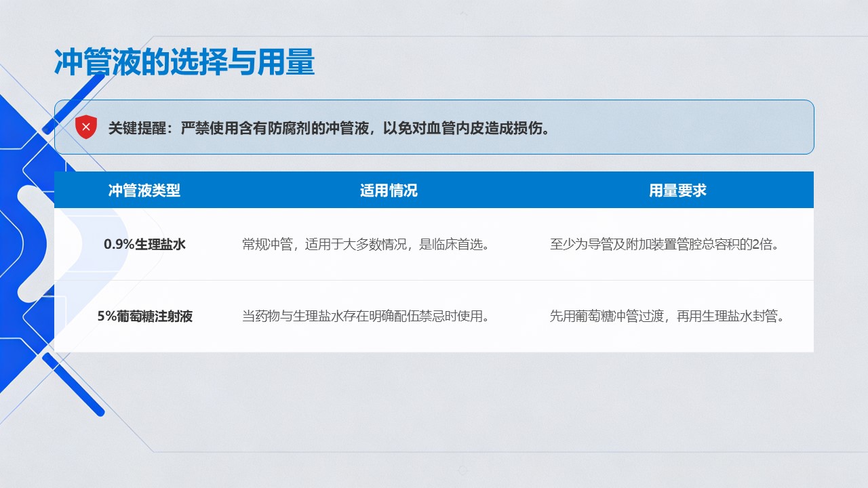Select the 用量要求 column header

[677, 190]
